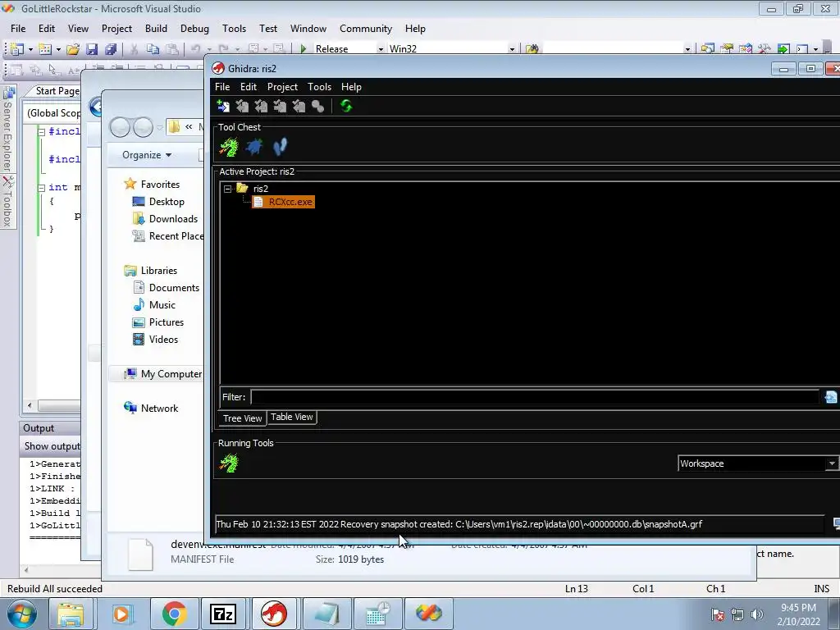The height and width of the screenshot is (630, 840).
Task: Open Visual Studio's Build menu
Action: pos(156,29)
